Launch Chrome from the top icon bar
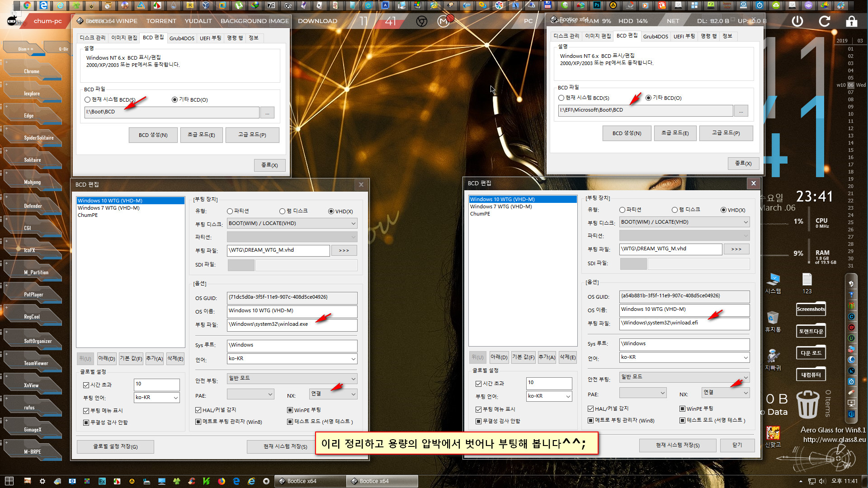This screenshot has height=488, width=868. click(27, 5)
